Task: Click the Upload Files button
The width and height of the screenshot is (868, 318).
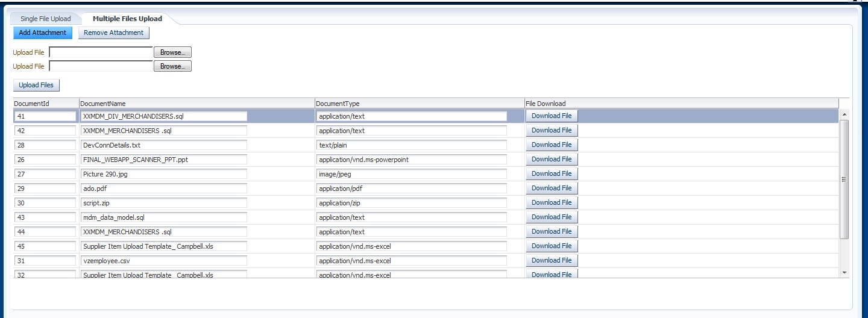Action: [x=36, y=86]
